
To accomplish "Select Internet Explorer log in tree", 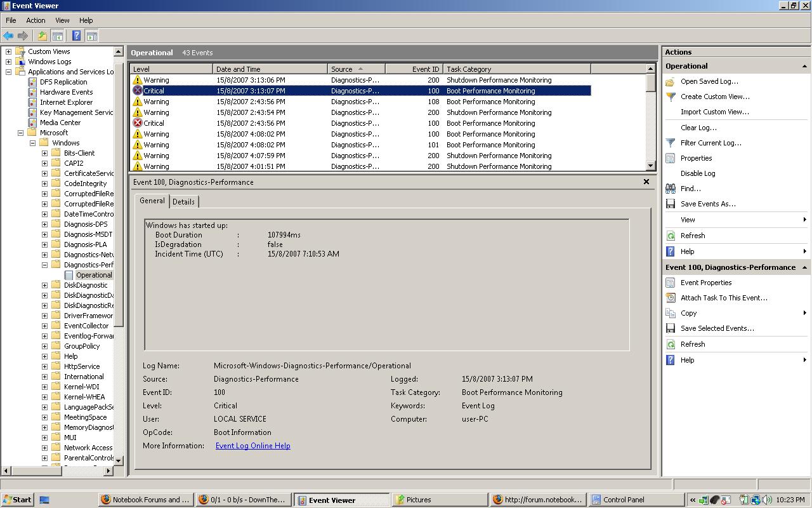I will point(66,102).
